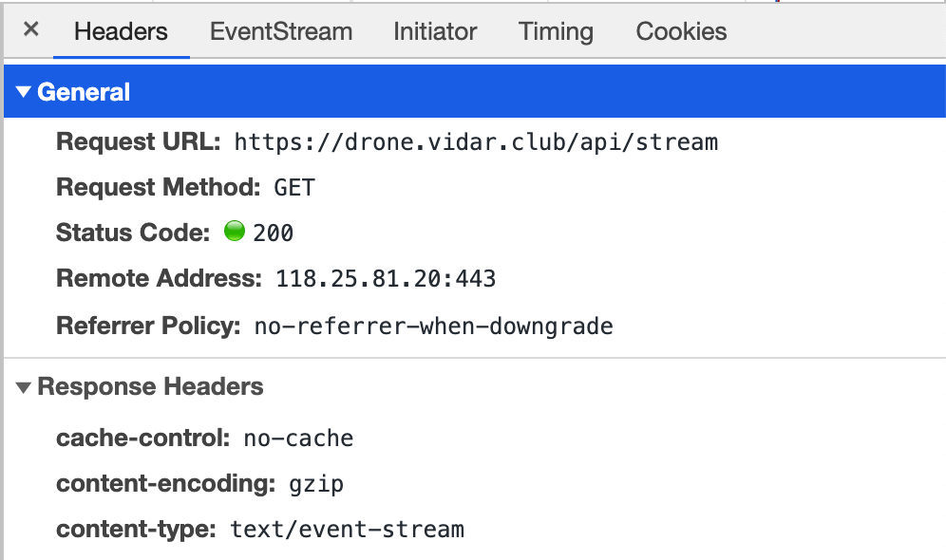The image size is (946, 560).
Task: Click the gzip content-encoding value
Action: (x=316, y=484)
